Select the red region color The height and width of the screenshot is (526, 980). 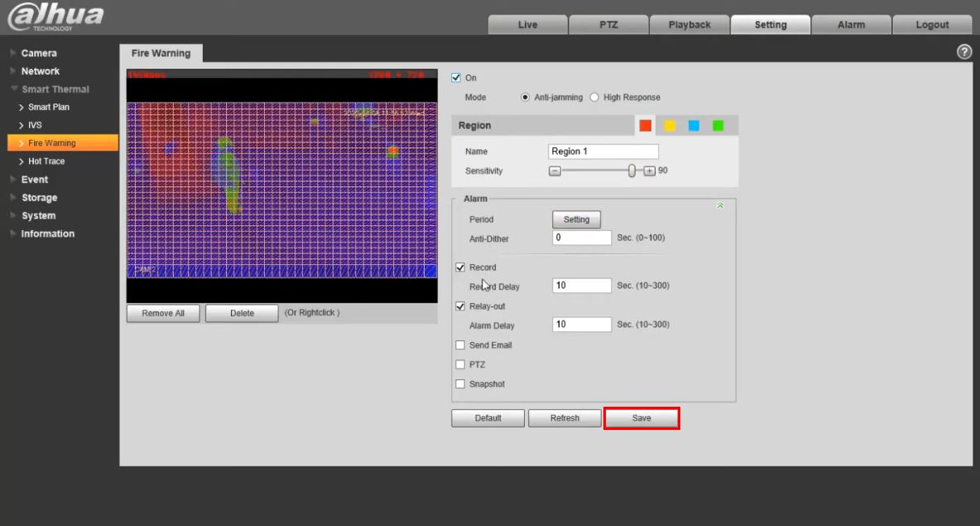coord(646,126)
